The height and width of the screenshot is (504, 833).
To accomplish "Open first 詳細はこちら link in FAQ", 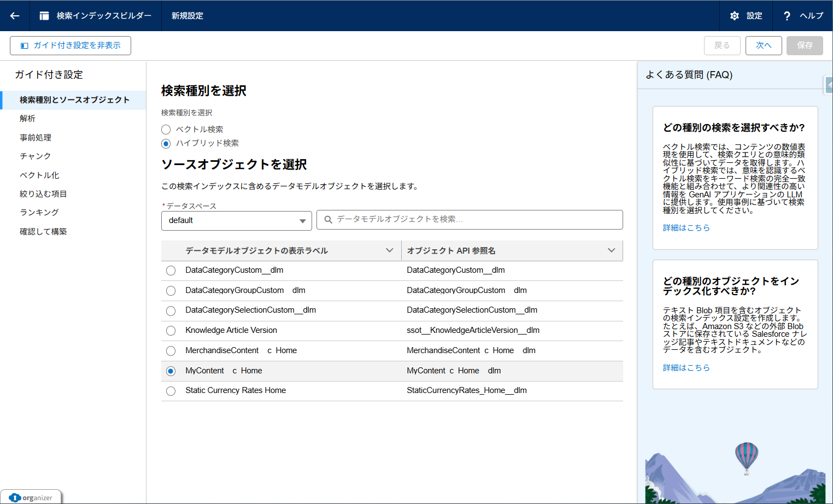I will [x=686, y=228].
